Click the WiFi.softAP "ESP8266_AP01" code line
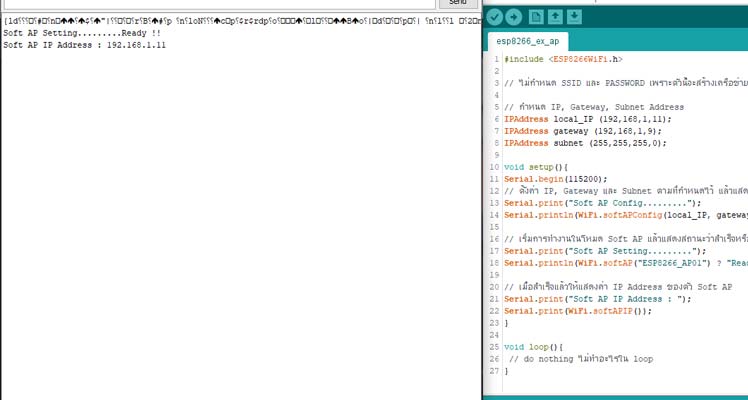This screenshot has width=748, height=400. (620, 262)
